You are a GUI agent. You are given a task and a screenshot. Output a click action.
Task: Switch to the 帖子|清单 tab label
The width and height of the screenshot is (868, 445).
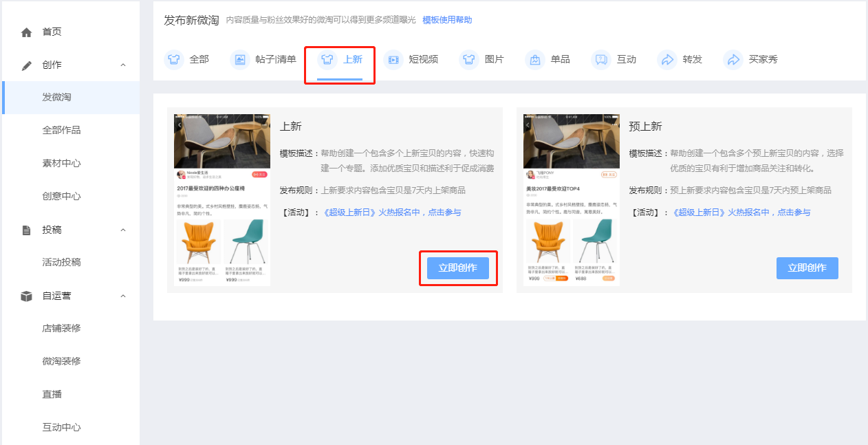276,59
